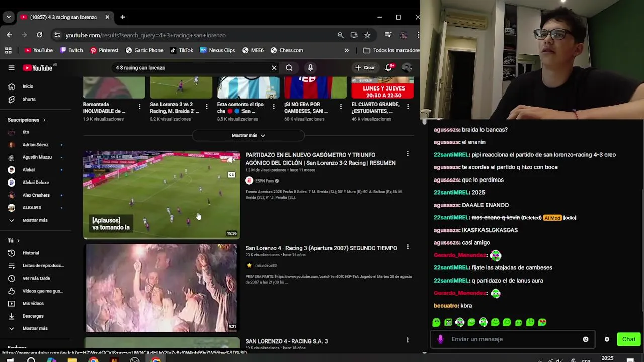
Task: Open options for Remontada INOLVIDABLE video
Action: 139,106
